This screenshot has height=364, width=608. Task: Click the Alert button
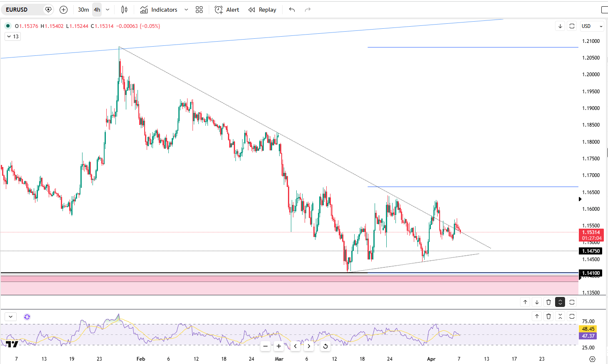tap(227, 10)
